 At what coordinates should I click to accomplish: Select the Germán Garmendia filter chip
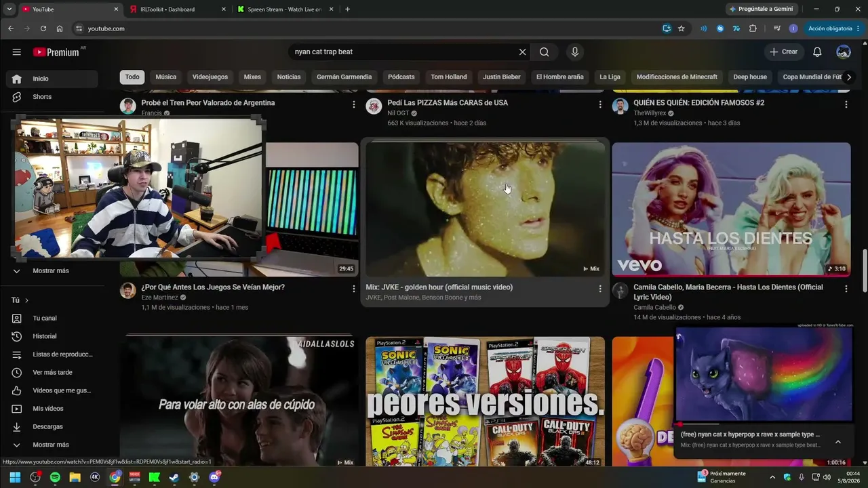pos(344,77)
